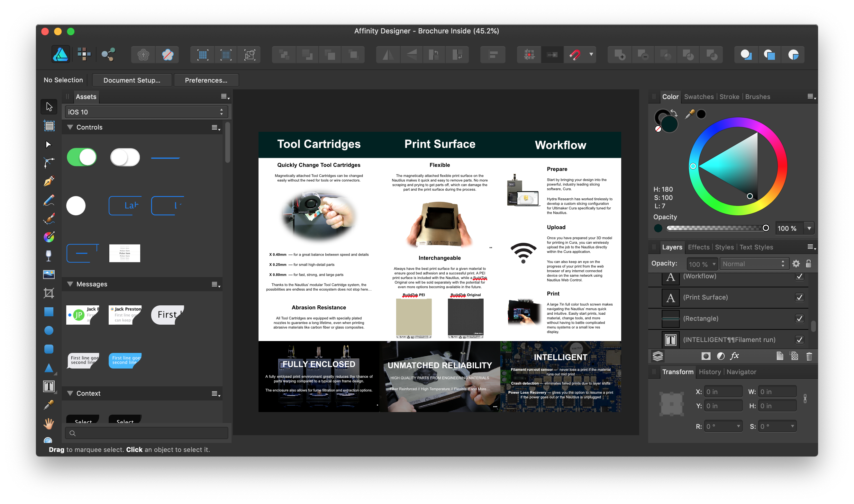
Task: Select the Fill gradient tool
Action: point(49,237)
